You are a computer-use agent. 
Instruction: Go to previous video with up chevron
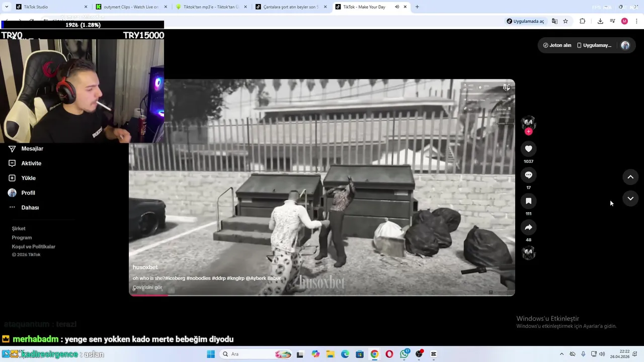tap(630, 177)
